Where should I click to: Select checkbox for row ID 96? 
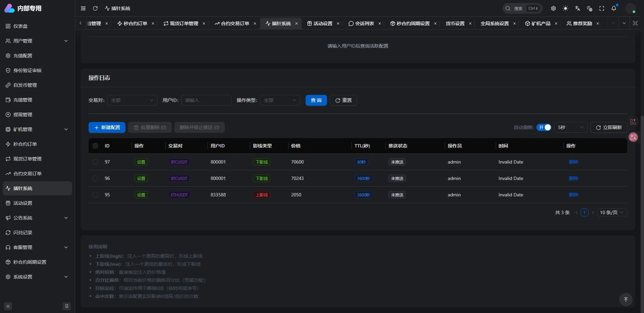point(95,178)
